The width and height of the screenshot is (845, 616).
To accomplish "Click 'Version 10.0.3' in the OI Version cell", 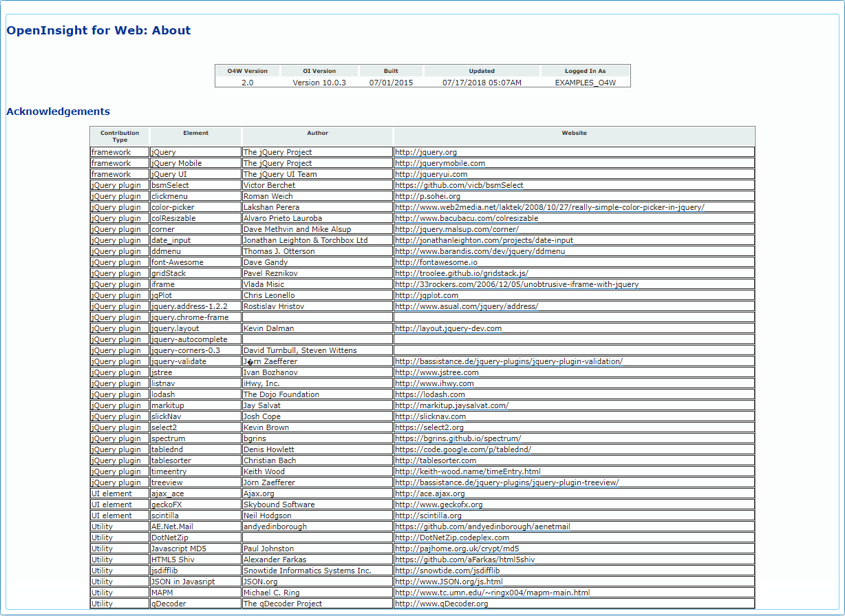I will (319, 83).
